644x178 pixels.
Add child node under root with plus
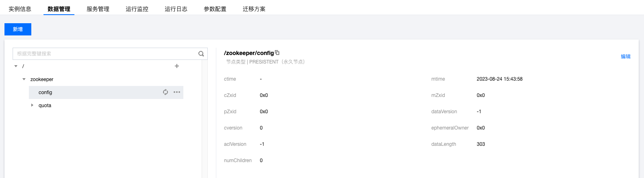pos(177,66)
